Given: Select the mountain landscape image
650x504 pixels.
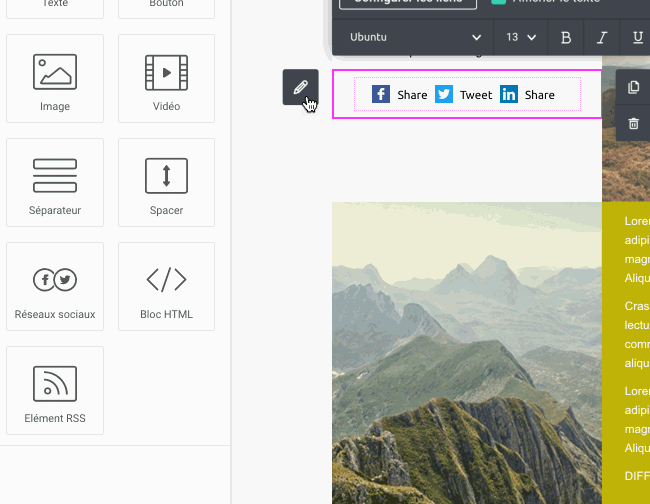Looking at the screenshot, I should (x=467, y=353).
